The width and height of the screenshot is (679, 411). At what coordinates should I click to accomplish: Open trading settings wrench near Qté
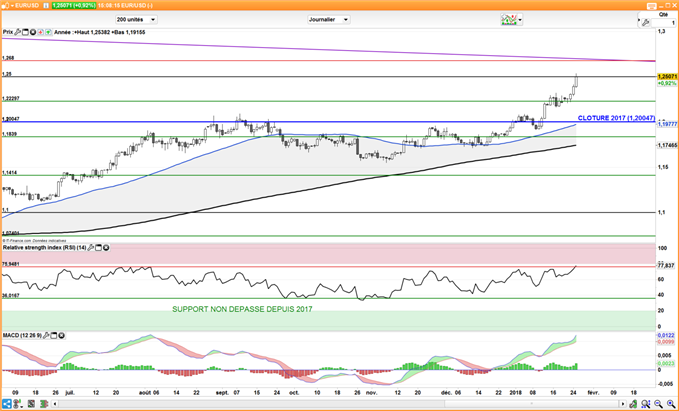coord(646,22)
